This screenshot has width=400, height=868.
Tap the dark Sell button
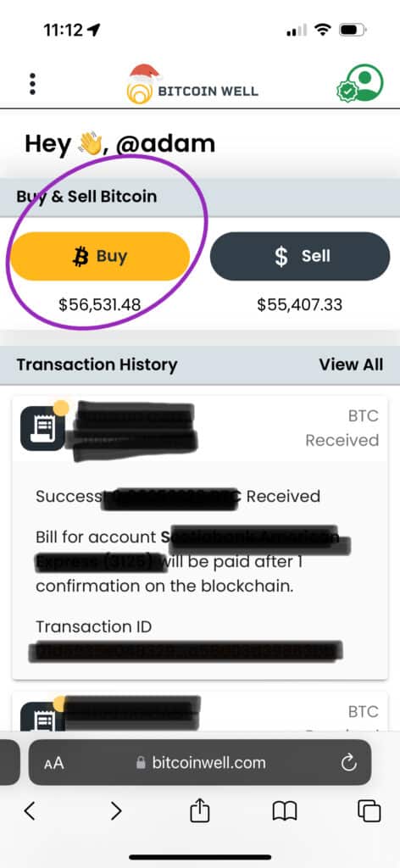300,256
